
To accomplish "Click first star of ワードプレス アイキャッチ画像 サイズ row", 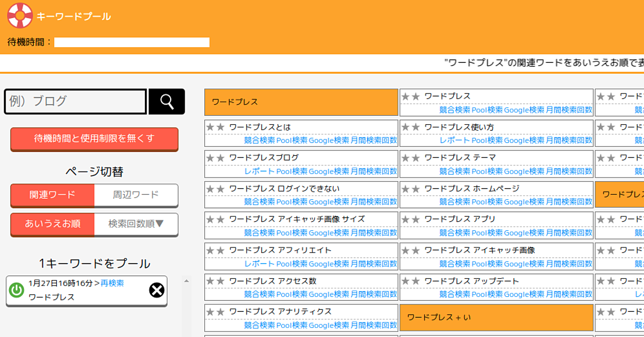I will [210, 220].
